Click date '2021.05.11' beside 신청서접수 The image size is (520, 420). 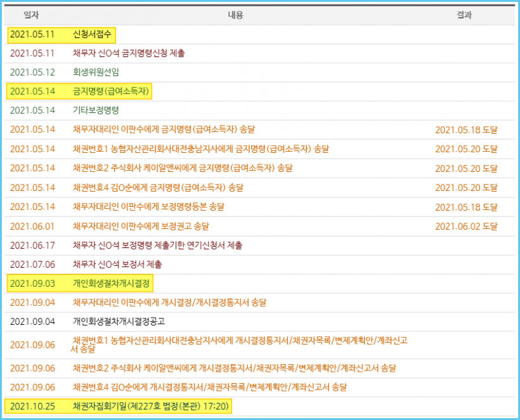(32, 34)
